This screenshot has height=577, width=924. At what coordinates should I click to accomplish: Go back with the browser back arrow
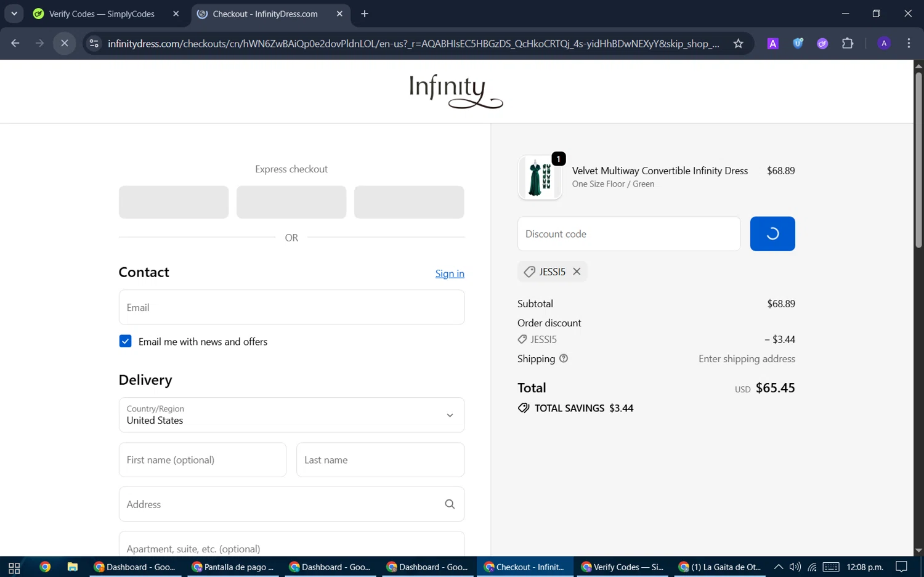pos(15,43)
